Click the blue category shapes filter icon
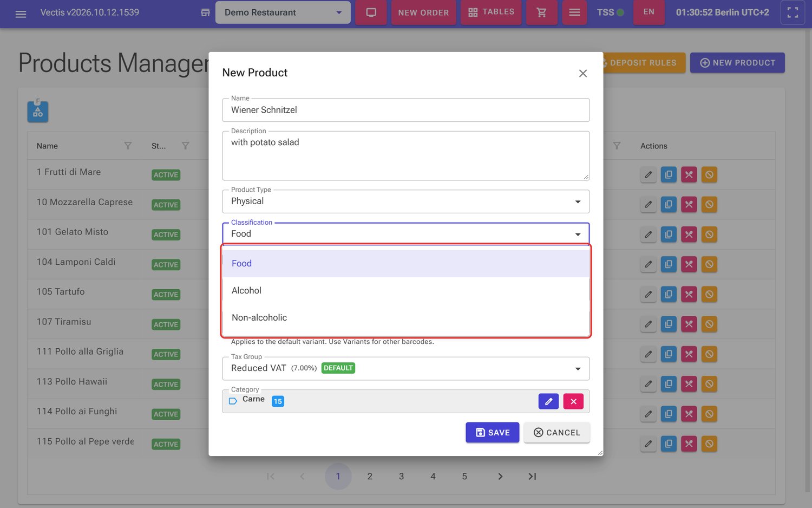Image resolution: width=812 pixels, height=508 pixels. point(38,112)
